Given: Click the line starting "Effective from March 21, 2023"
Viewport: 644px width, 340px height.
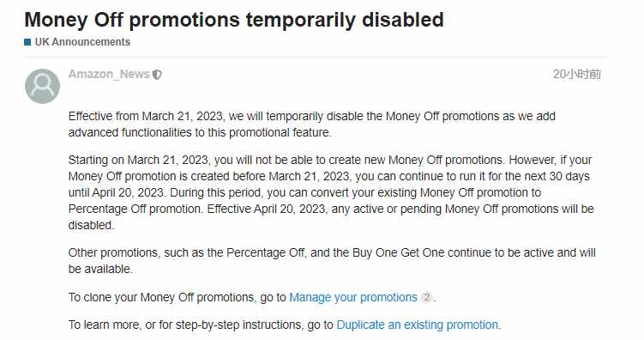Looking at the screenshot, I should click(x=312, y=117).
